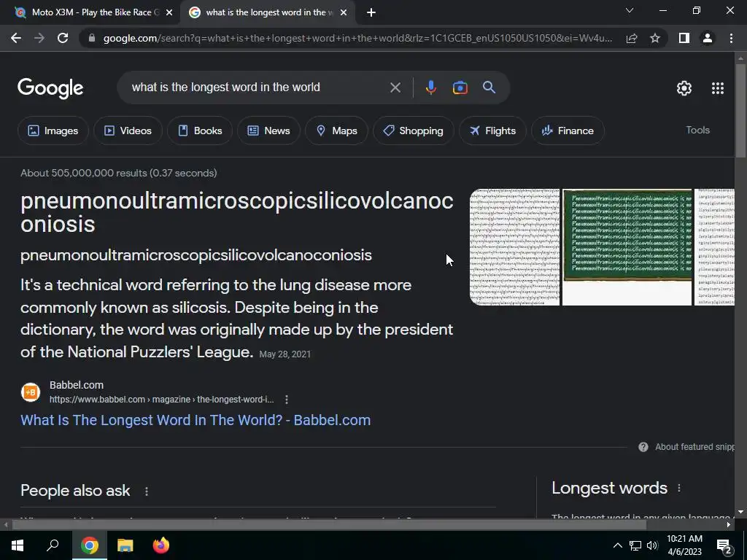Image resolution: width=747 pixels, height=560 pixels.
Task: Go back to the previous page
Action: tap(16, 38)
